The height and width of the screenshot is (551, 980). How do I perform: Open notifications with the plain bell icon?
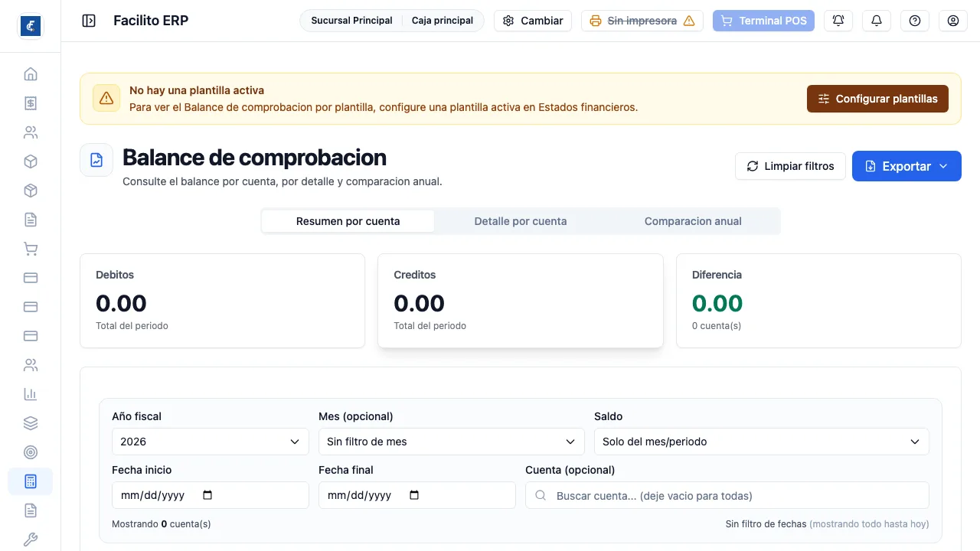click(877, 21)
